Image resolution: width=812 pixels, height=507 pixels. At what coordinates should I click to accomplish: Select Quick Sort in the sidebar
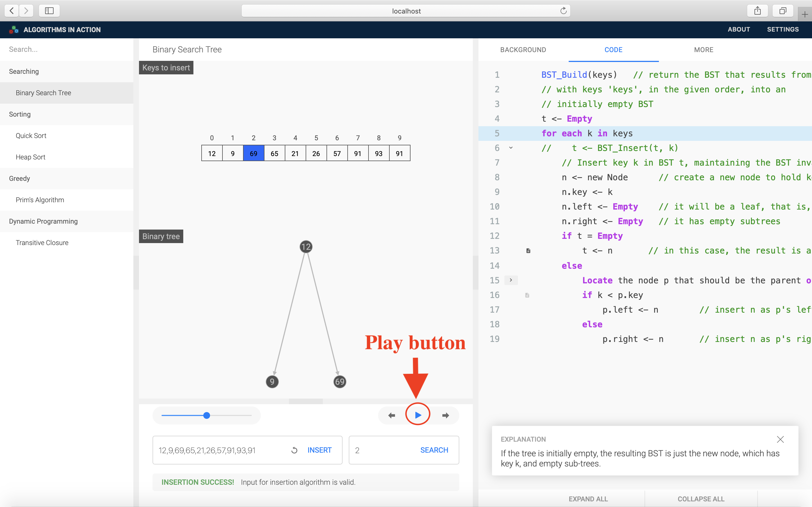[x=31, y=135]
